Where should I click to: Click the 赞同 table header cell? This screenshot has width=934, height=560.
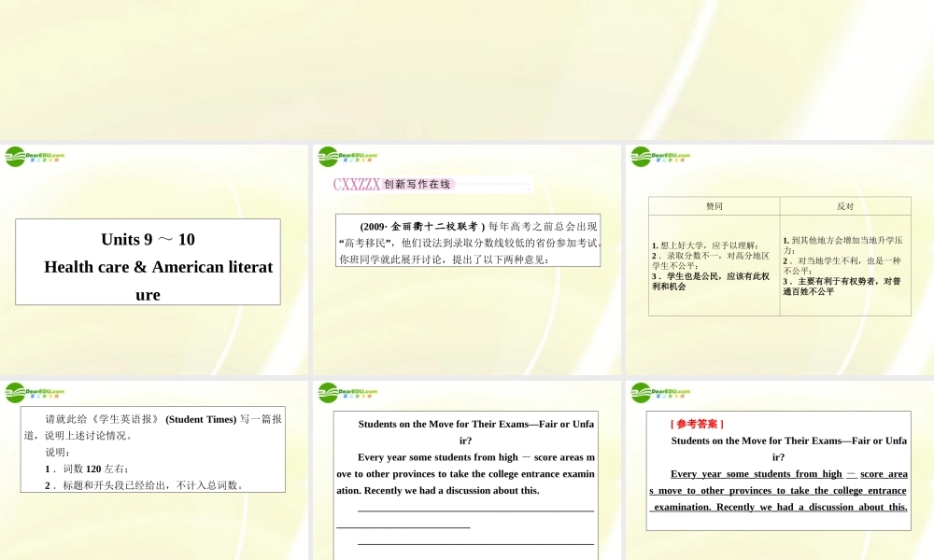pos(714,206)
